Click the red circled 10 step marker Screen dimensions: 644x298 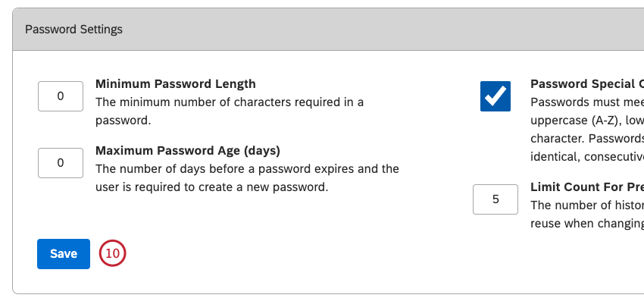[x=112, y=253]
